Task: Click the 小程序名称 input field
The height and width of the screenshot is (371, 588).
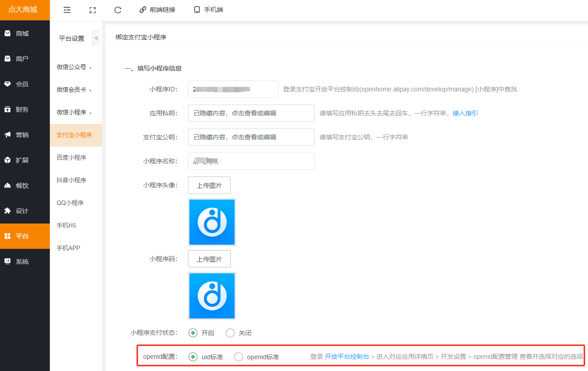Action: point(251,161)
